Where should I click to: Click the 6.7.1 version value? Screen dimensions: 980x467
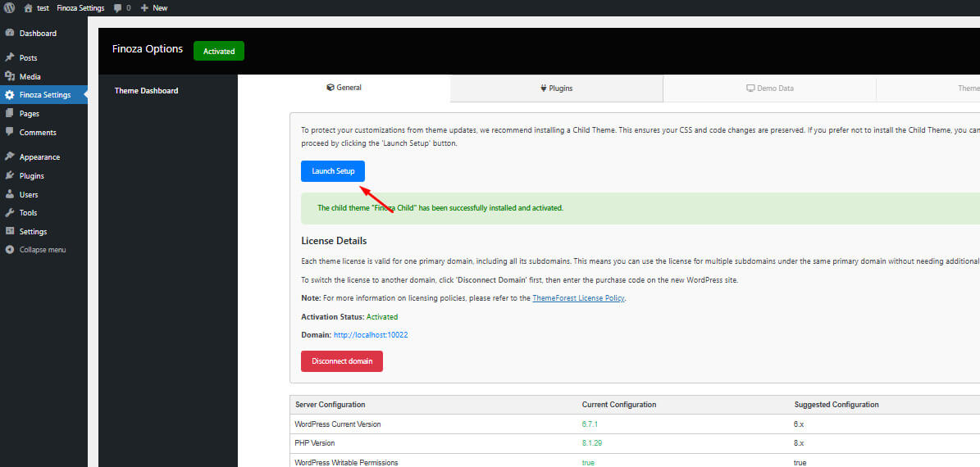pos(590,424)
